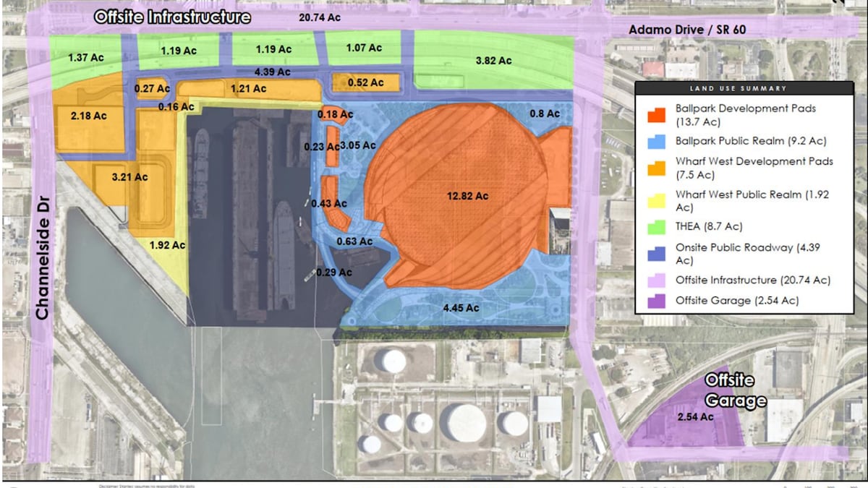Viewport: 868px width, 488px height.
Task: Click the '3.21 Ac' parcel label
Action: pos(129,176)
